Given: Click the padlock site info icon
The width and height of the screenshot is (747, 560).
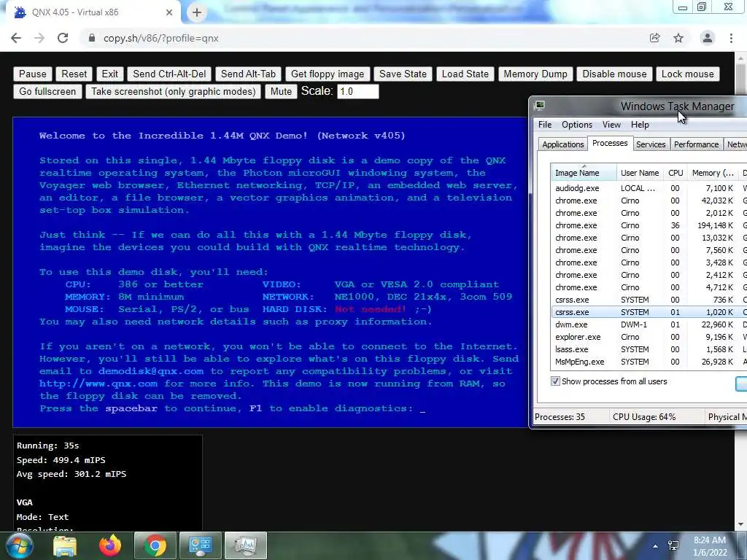Looking at the screenshot, I should click(x=92, y=38).
